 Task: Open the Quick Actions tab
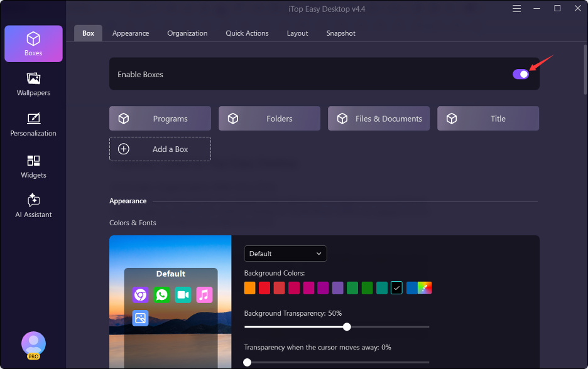[x=247, y=33]
